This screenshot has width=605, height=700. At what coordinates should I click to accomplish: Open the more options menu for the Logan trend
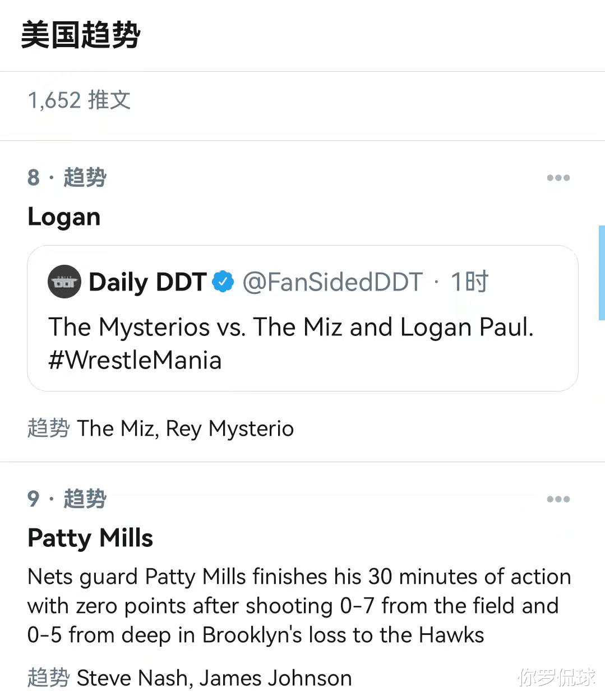pyautogui.click(x=558, y=178)
